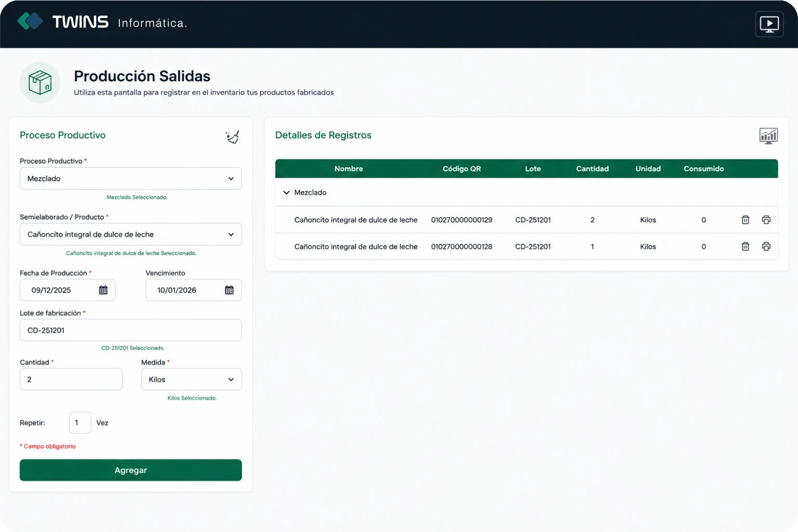Delete the row with code 010270000000129
Viewport: 798px width, 532px height.
coord(745,220)
